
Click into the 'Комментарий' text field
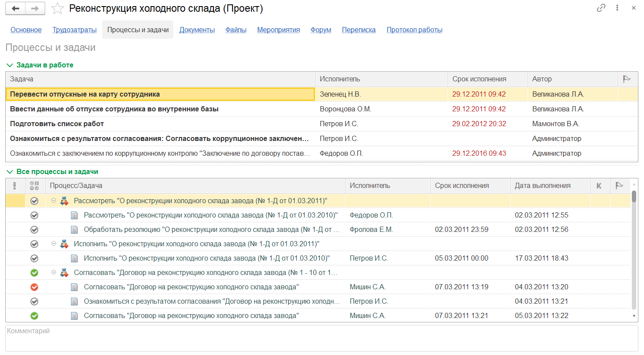[x=322, y=338]
